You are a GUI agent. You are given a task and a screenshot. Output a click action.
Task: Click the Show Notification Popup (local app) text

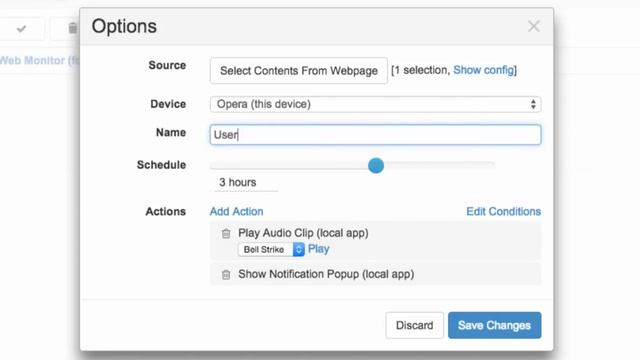pyautogui.click(x=326, y=274)
